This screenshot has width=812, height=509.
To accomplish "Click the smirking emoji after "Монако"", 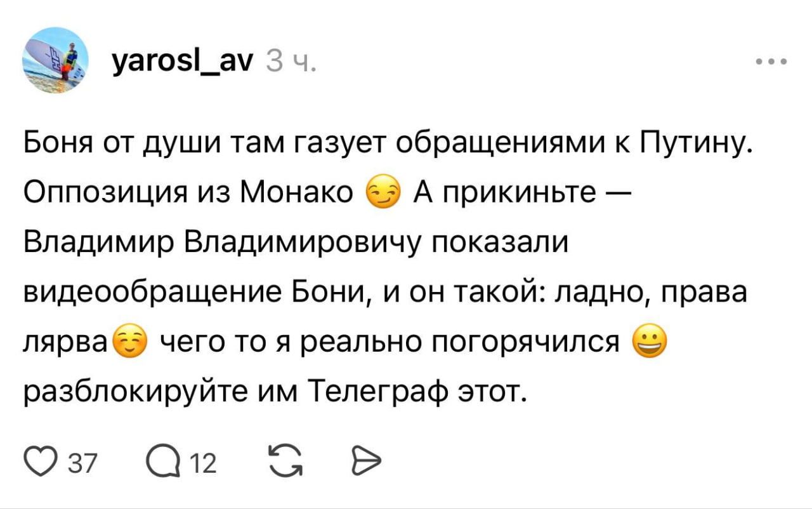I will tap(383, 193).
